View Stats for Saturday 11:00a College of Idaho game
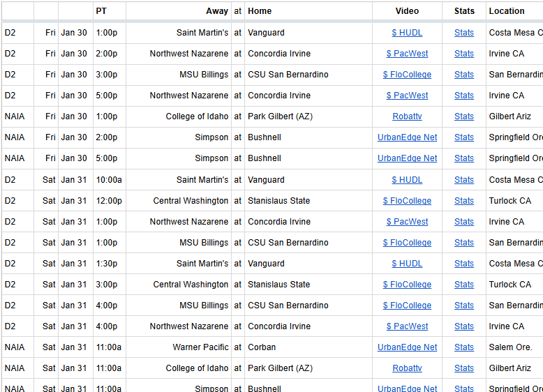Image resolution: width=543 pixels, height=392 pixels. [x=464, y=368]
